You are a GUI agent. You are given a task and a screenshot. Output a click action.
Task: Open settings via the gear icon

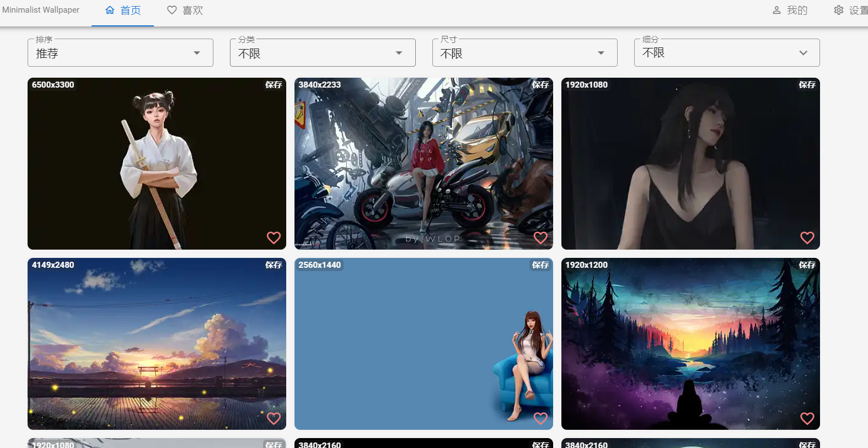coord(838,10)
